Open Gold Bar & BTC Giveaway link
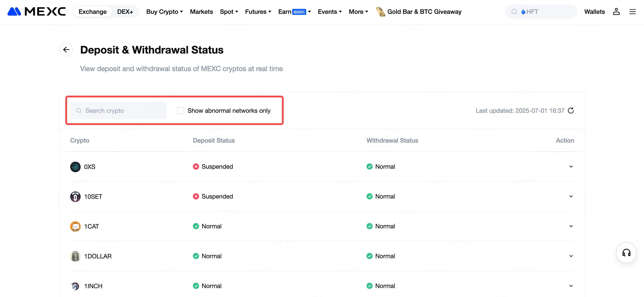The height and width of the screenshot is (297, 644). pos(424,12)
